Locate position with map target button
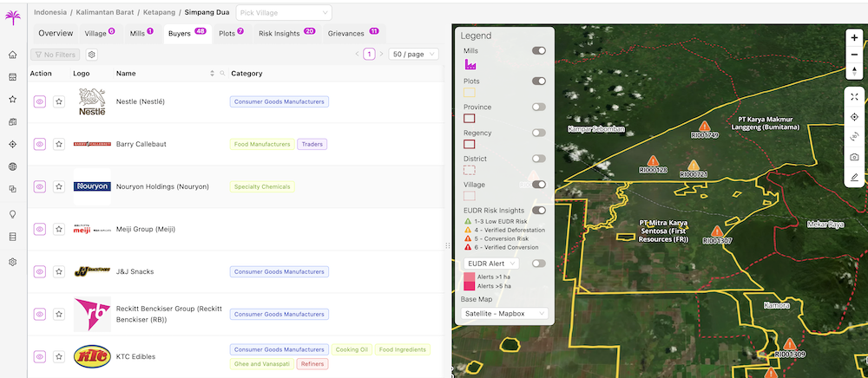The height and width of the screenshot is (378, 868). [854, 116]
